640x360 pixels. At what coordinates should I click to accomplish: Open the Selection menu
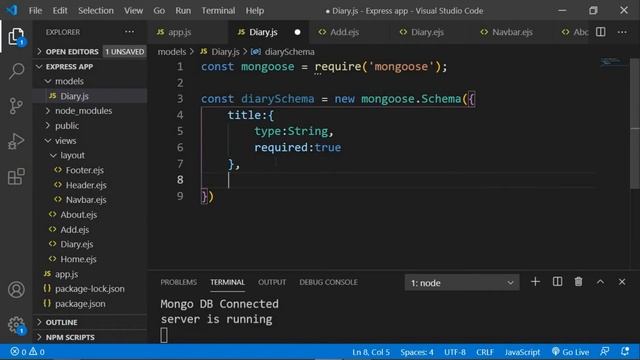[x=96, y=11]
